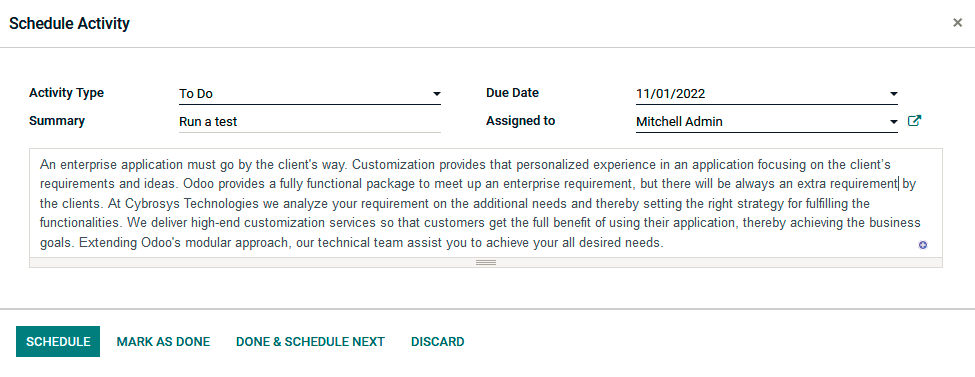
Task: Close the Schedule Activity dialog
Action: click(958, 23)
